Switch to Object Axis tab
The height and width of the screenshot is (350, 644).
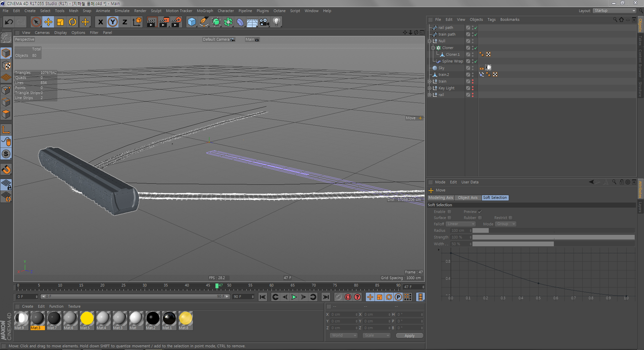[467, 198]
